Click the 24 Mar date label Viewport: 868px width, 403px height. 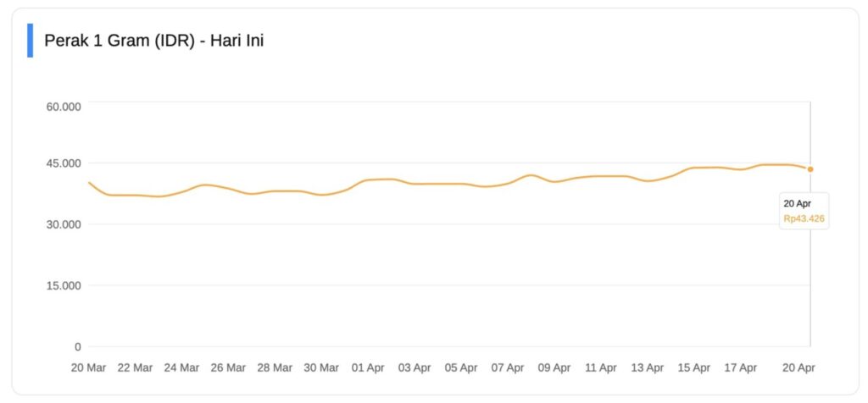[181, 367]
